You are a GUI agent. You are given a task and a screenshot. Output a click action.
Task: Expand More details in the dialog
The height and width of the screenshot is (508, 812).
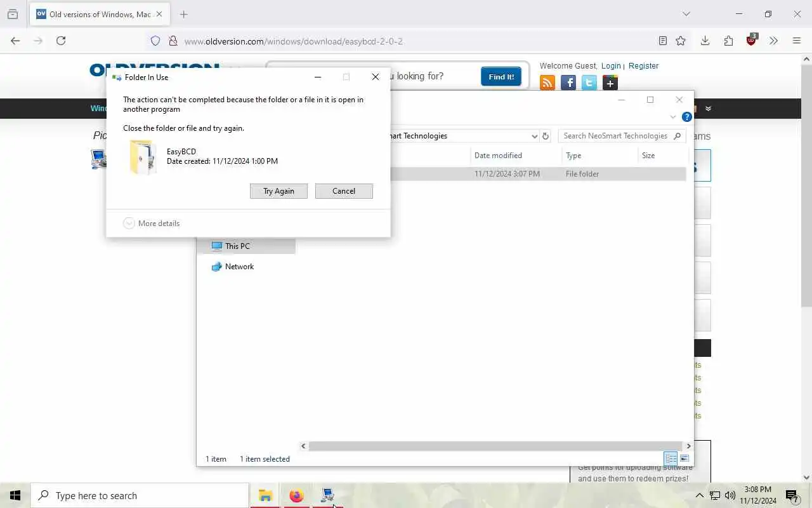[152, 224]
